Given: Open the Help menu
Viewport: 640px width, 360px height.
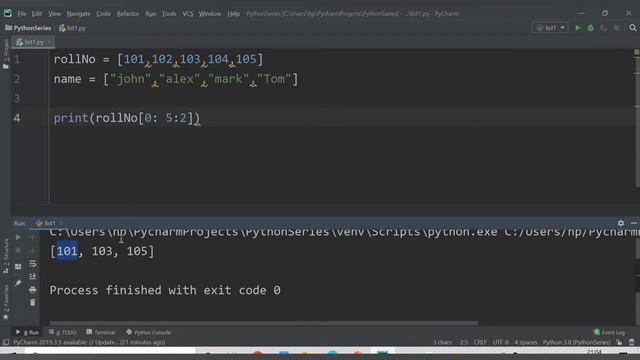Looking at the screenshot, I should [x=233, y=13].
